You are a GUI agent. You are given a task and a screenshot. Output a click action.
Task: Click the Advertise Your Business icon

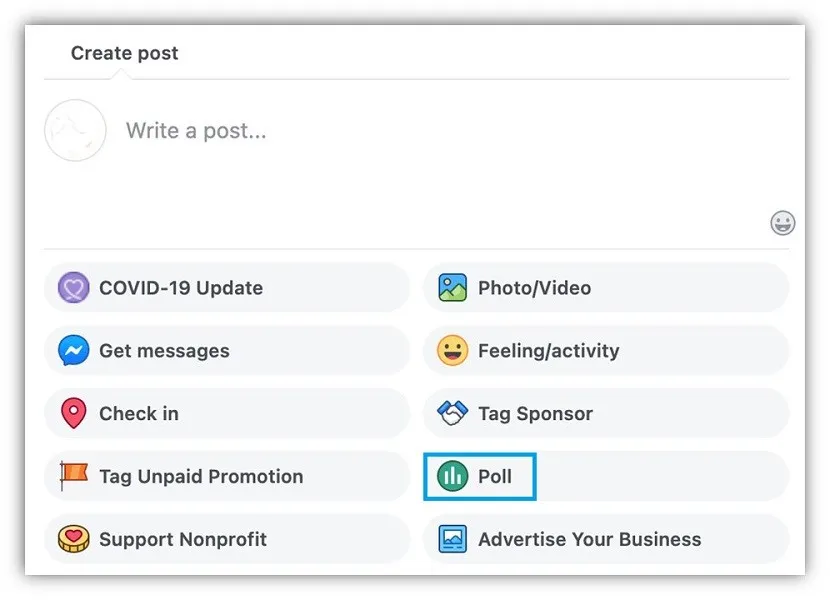point(453,539)
